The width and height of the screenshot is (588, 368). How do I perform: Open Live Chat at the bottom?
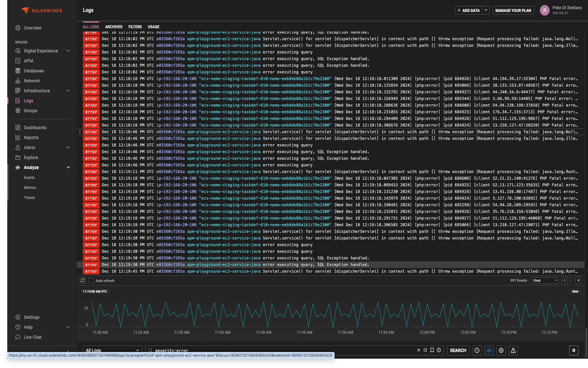point(32,337)
